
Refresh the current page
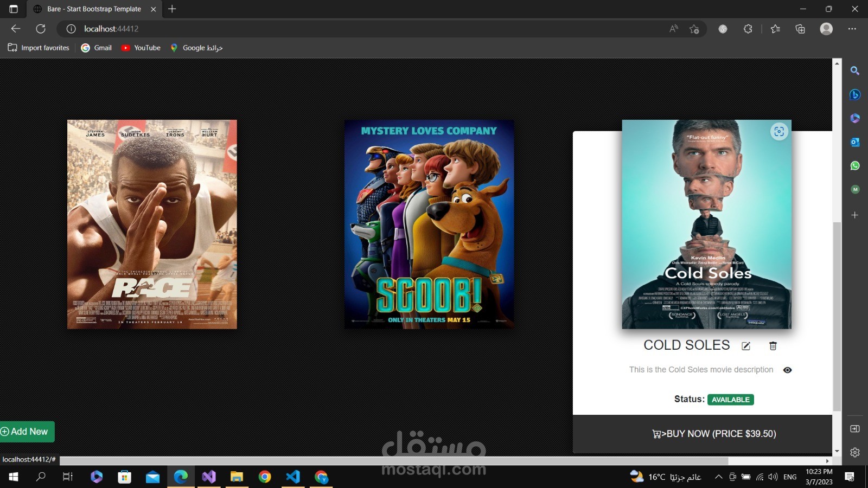41,29
